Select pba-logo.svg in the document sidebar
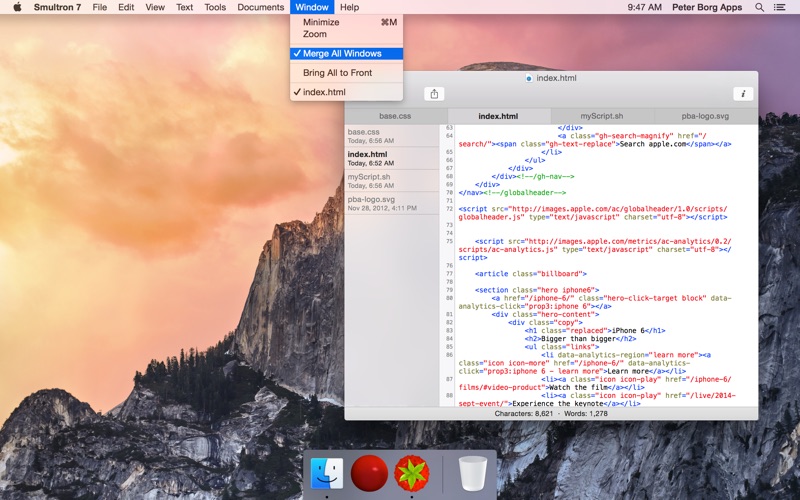 pos(392,203)
